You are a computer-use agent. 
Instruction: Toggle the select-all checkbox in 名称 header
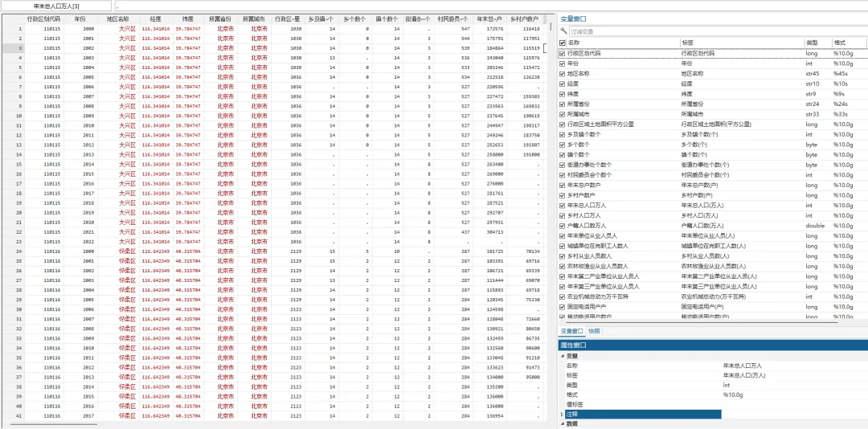point(563,43)
